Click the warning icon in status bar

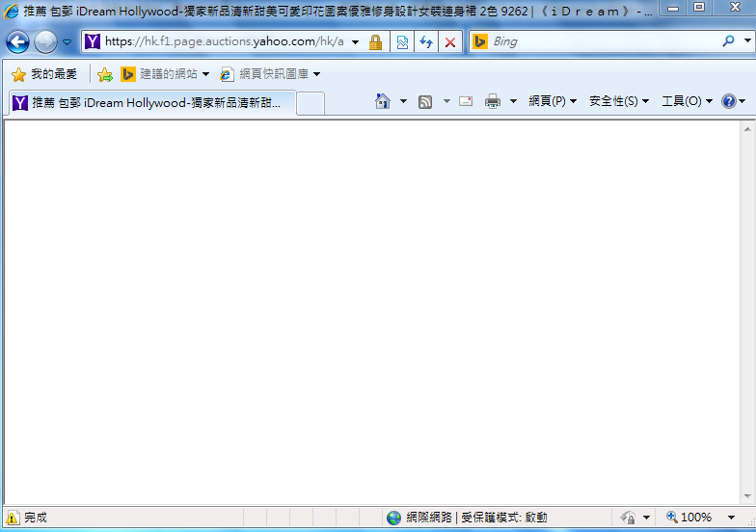click(x=12, y=519)
